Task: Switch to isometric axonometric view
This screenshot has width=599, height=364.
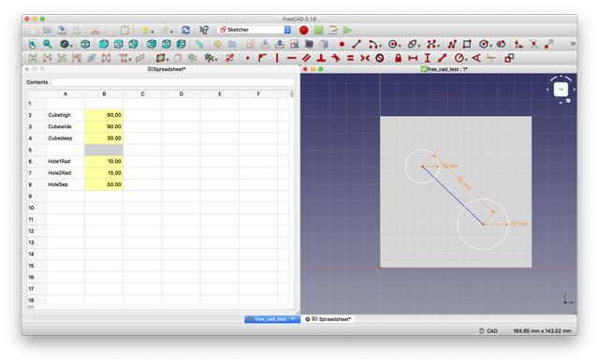Action: [85, 44]
